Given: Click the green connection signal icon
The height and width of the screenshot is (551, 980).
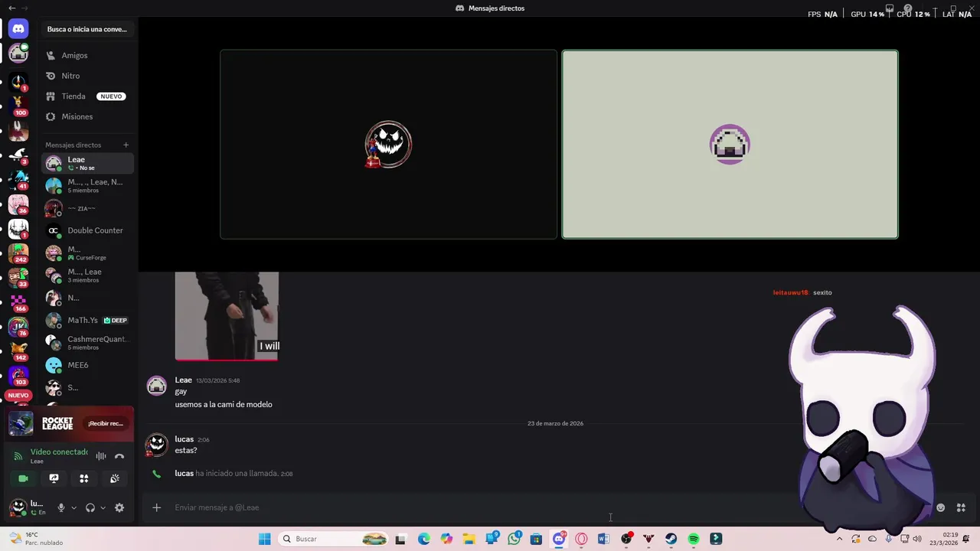Looking at the screenshot, I should click(x=18, y=456).
